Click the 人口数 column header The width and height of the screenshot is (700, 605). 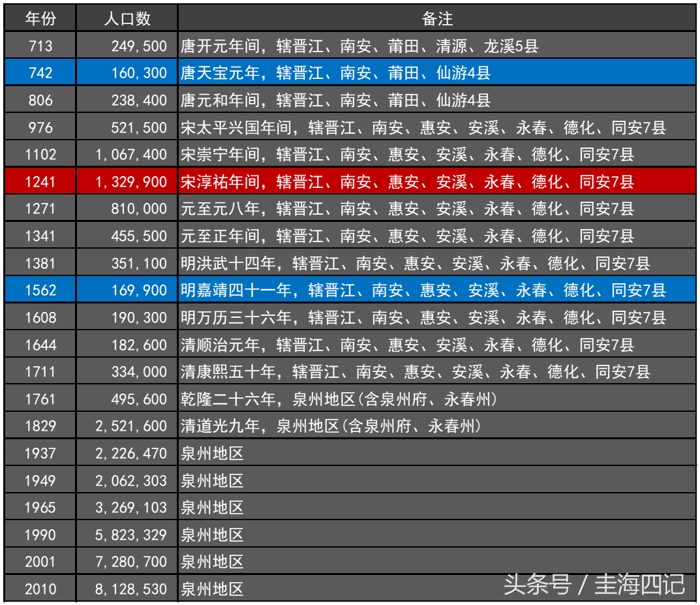[127, 18]
